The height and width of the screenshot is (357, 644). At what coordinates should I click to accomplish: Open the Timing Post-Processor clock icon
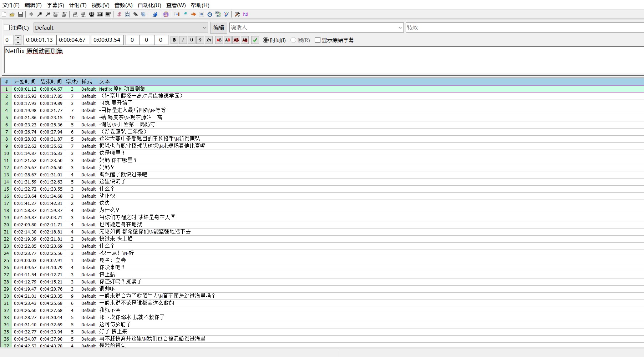click(210, 14)
